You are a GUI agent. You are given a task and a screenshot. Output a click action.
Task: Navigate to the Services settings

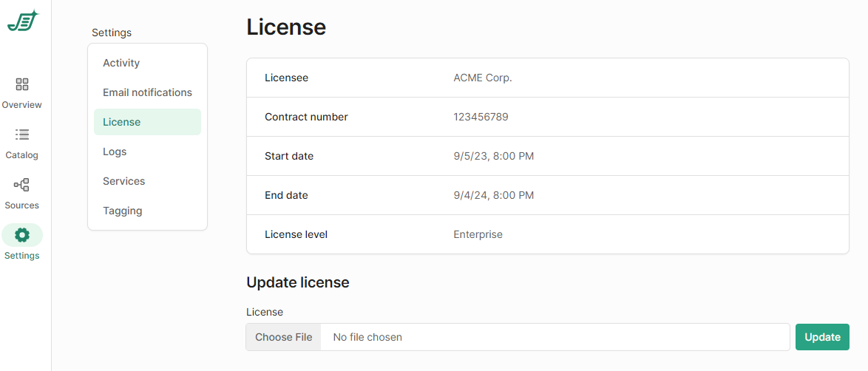[124, 181]
